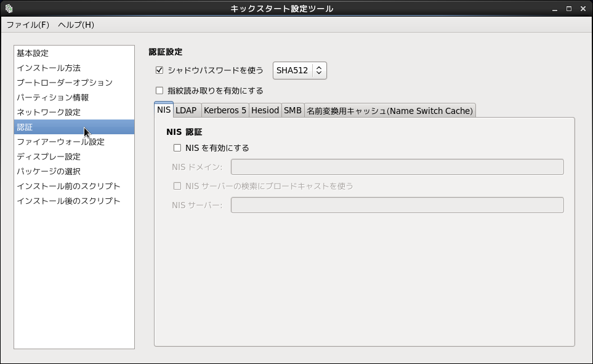
Task: Switch to the Kerberos 5 tab
Action: tap(225, 110)
